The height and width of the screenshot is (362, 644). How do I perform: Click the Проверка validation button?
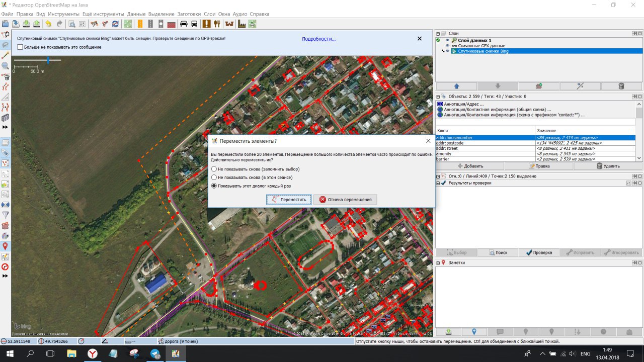(x=539, y=252)
